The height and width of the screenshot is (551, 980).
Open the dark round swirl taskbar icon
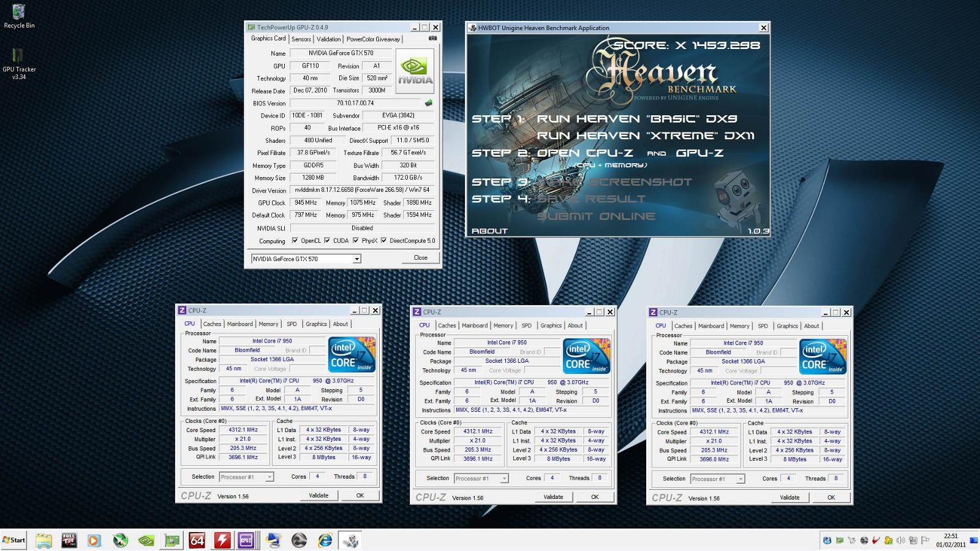click(299, 540)
